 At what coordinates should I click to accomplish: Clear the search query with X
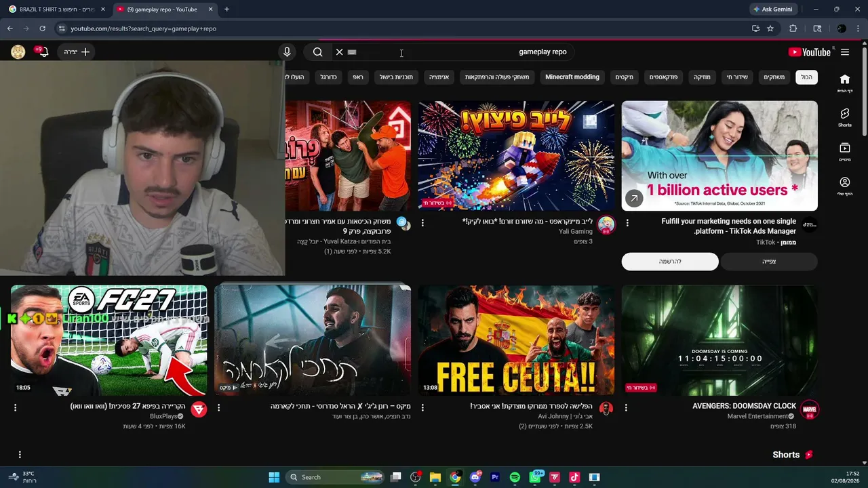pyautogui.click(x=339, y=52)
